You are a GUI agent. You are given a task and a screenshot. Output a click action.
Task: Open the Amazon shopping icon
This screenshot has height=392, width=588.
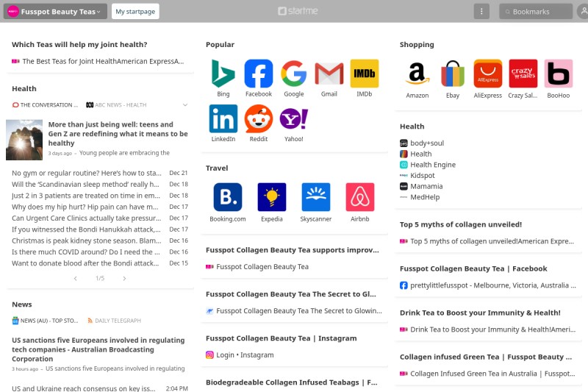417,74
